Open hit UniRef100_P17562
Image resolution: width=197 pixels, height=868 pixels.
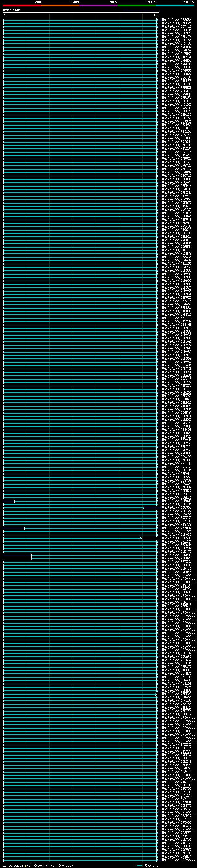177,54
